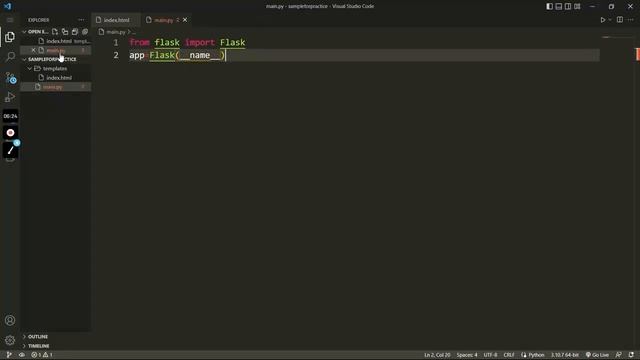Split the editor to the right
The height and width of the screenshot is (360, 640).
coord(620,20)
